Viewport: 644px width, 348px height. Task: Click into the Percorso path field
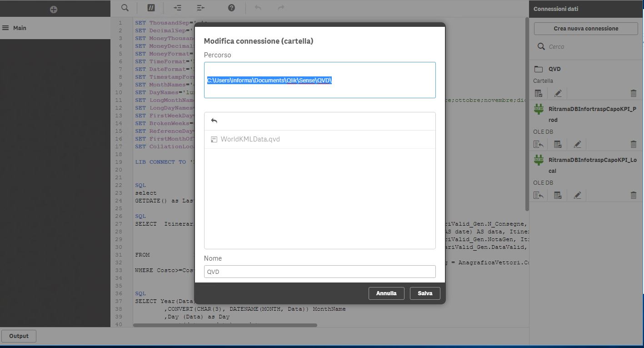click(x=320, y=80)
